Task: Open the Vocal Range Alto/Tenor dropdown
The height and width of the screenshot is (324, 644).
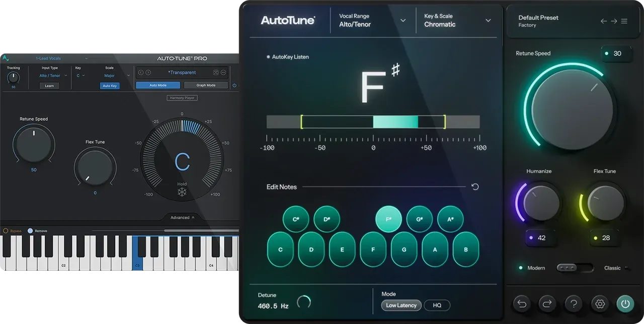Action: [x=372, y=20]
